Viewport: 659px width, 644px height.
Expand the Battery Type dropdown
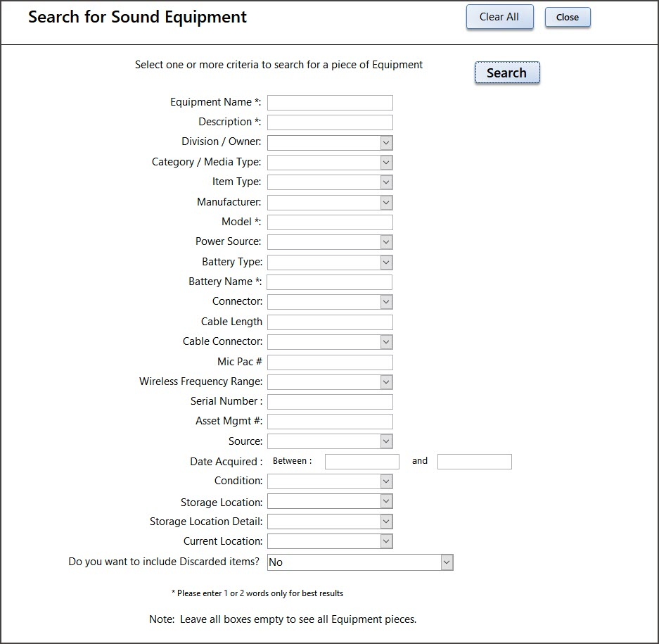click(x=386, y=262)
